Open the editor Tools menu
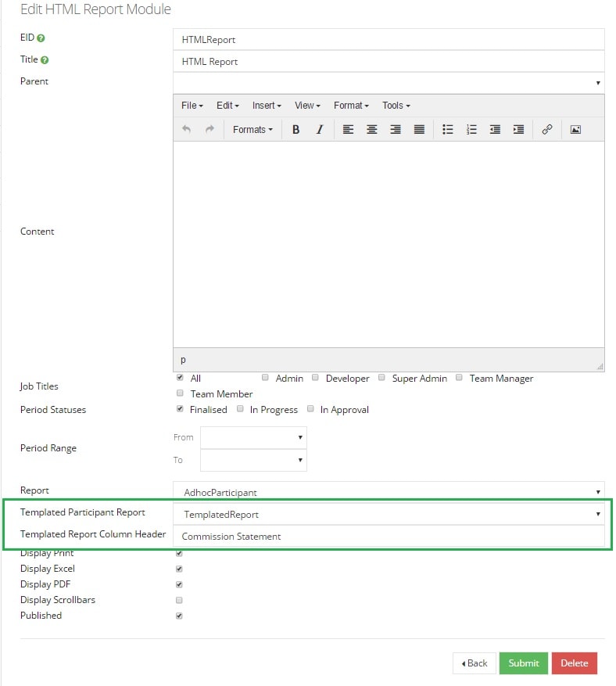 [396, 106]
